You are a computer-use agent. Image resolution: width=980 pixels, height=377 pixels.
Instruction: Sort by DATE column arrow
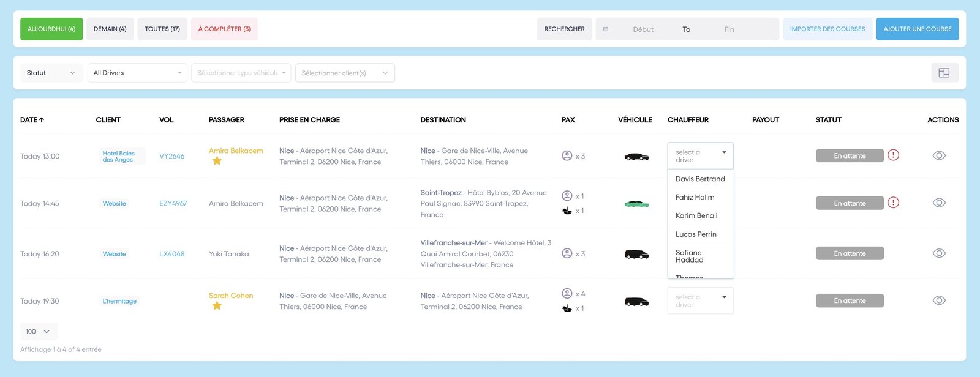(x=42, y=120)
